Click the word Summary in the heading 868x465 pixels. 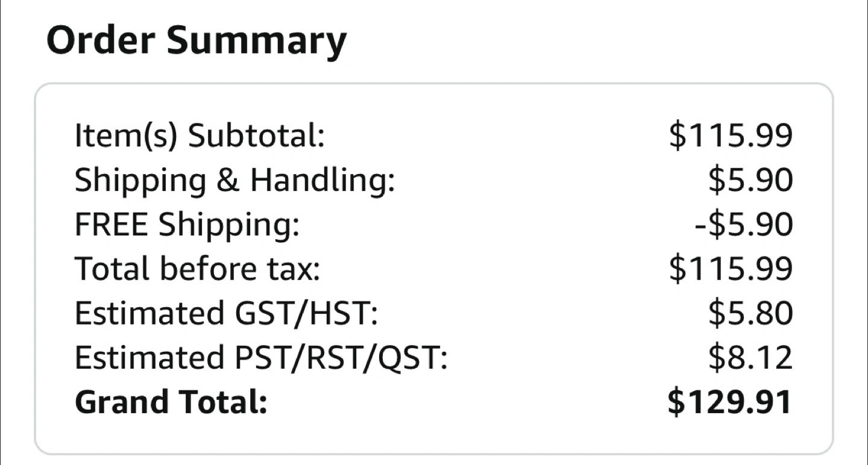coord(257,41)
